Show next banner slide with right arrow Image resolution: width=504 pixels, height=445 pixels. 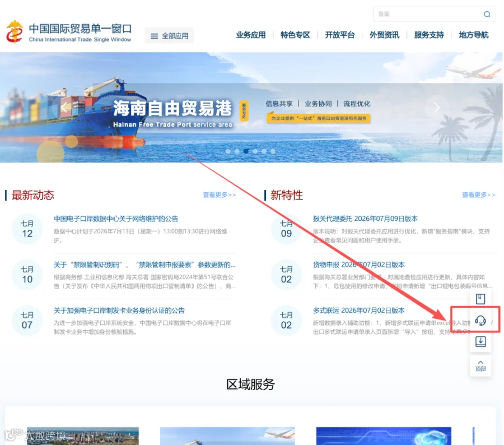click(436, 108)
